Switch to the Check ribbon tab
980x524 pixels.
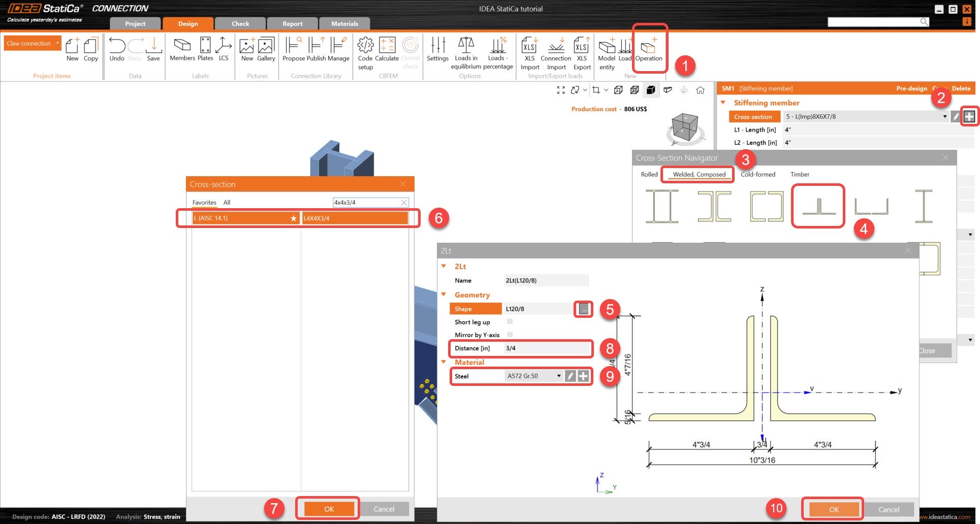tap(240, 23)
